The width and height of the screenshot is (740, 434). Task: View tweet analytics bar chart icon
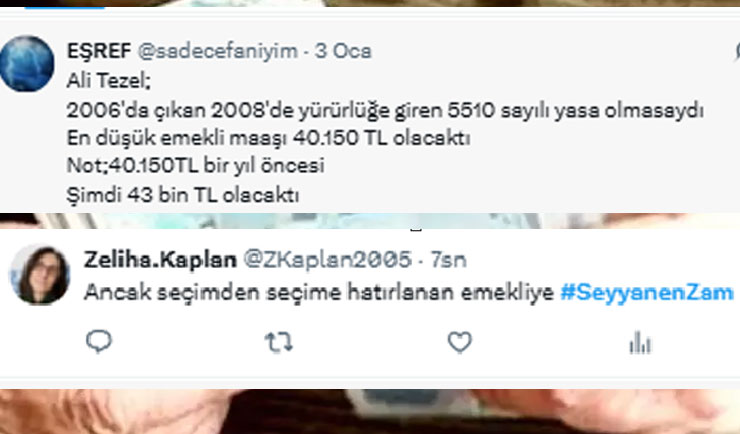coord(640,342)
